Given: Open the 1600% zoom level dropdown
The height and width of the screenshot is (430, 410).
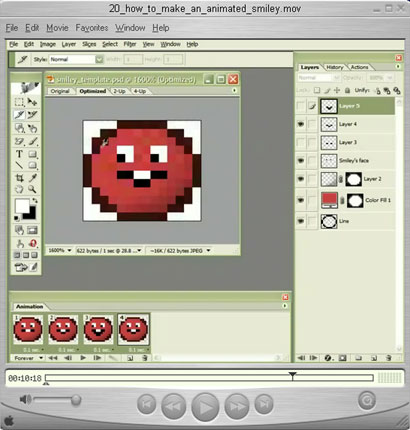Looking at the screenshot, I should pyautogui.click(x=70, y=250).
